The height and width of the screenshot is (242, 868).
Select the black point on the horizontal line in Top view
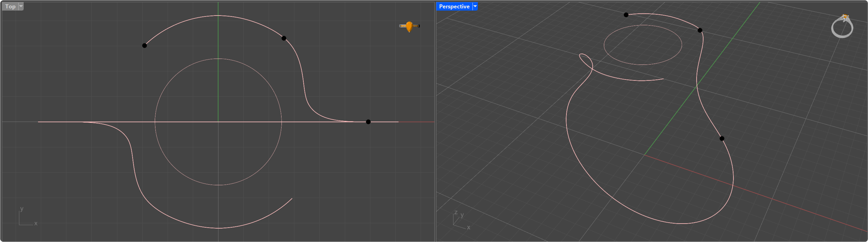(368, 122)
